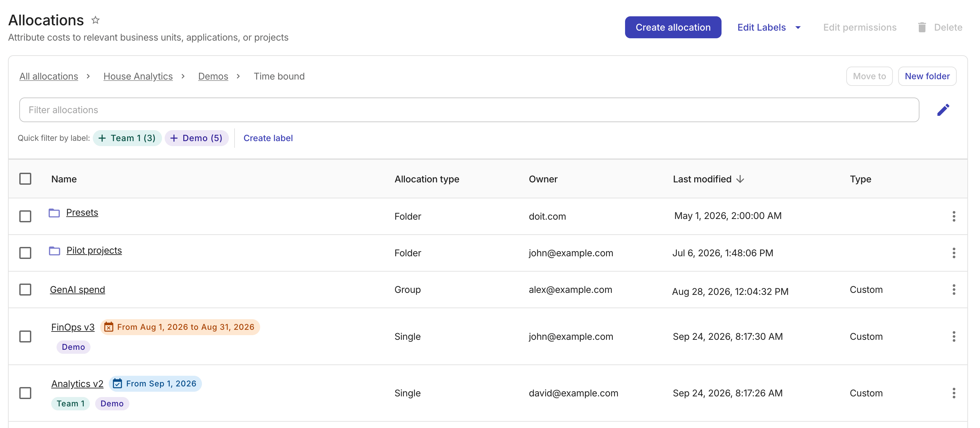Check the Pilot projects row checkbox
980x428 pixels.
(x=25, y=253)
